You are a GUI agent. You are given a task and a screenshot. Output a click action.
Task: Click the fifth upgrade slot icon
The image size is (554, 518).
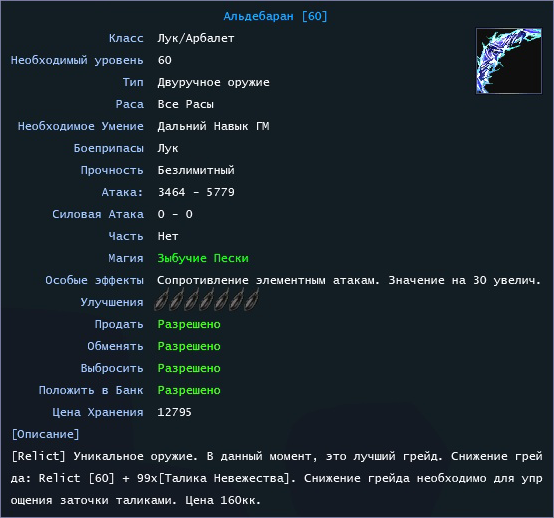coord(221,299)
